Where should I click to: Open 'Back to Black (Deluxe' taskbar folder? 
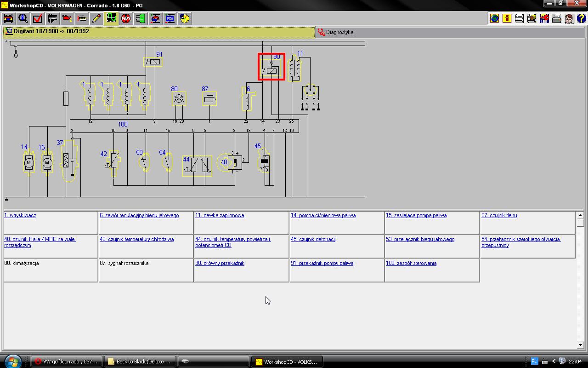pyautogui.click(x=140, y=362)
